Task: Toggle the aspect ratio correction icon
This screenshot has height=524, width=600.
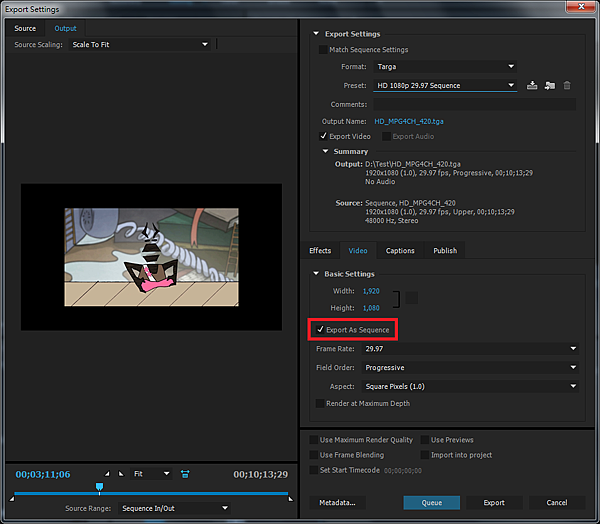Action: pos(185,474)
